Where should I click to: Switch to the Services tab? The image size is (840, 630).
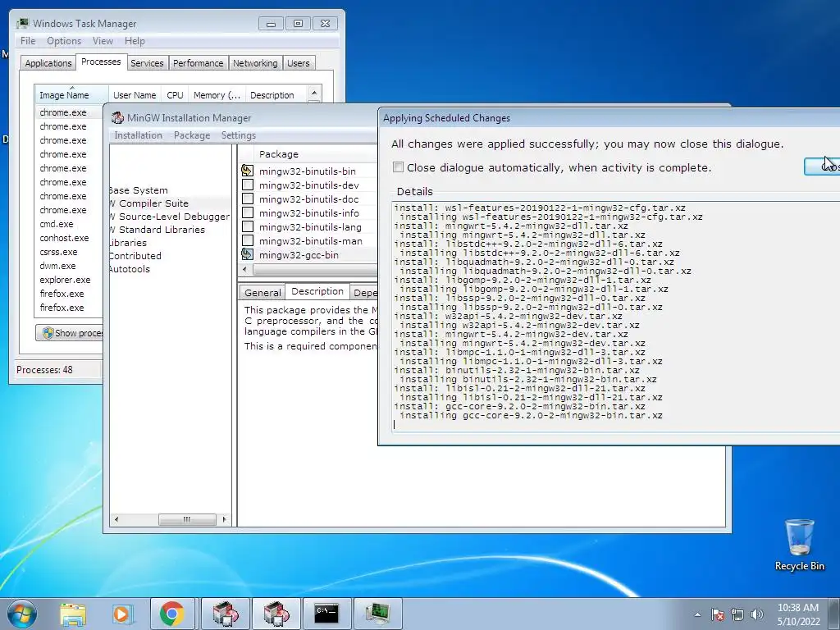(147, 63)
